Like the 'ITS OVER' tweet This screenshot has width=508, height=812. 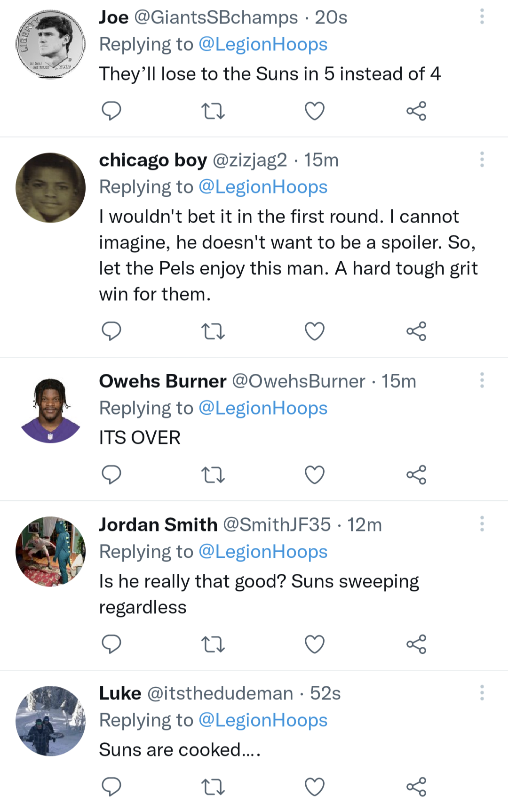point(314,474)
